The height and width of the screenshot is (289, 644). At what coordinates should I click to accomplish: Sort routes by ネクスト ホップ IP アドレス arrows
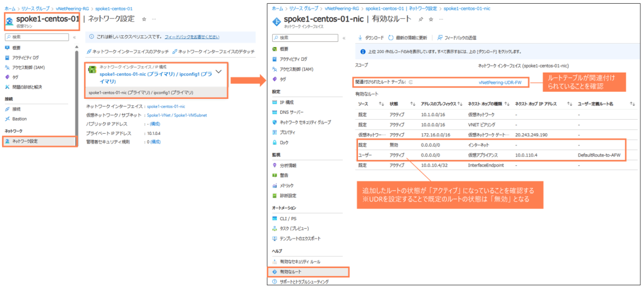tap(569, 104)
